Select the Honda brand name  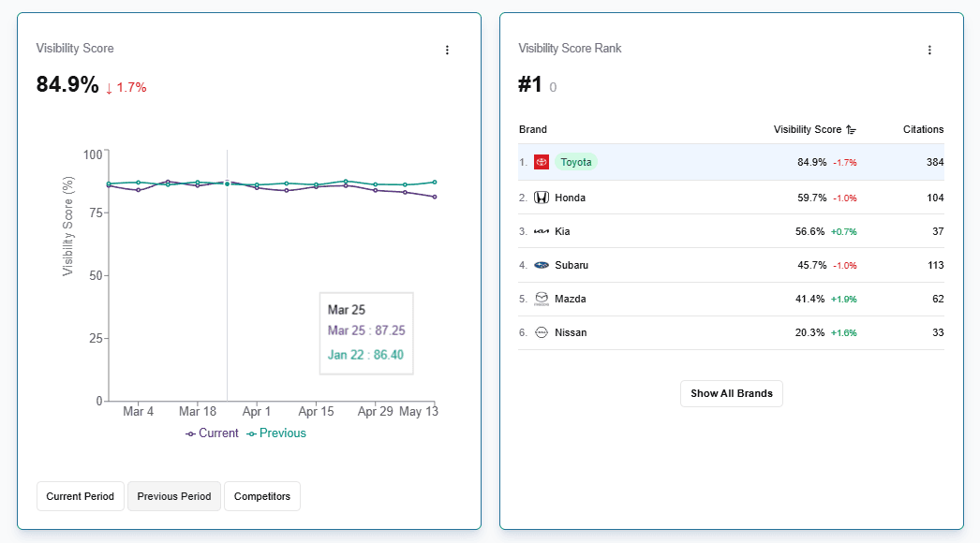tap(570, 198)
